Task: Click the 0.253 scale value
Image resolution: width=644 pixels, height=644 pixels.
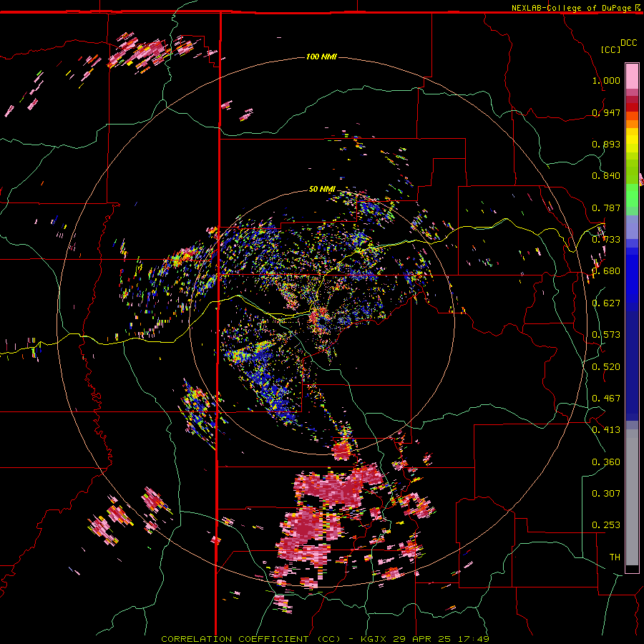Action: 606,525
